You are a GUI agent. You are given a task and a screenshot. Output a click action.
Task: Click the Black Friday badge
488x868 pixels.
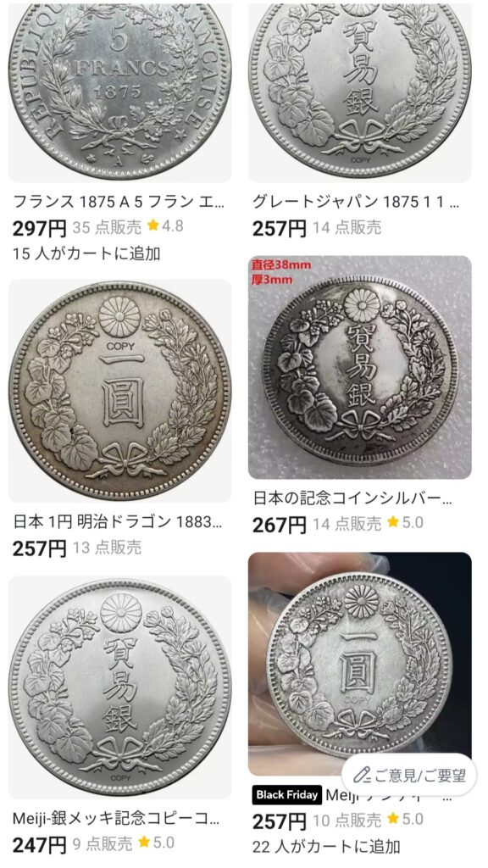point(286,795)
